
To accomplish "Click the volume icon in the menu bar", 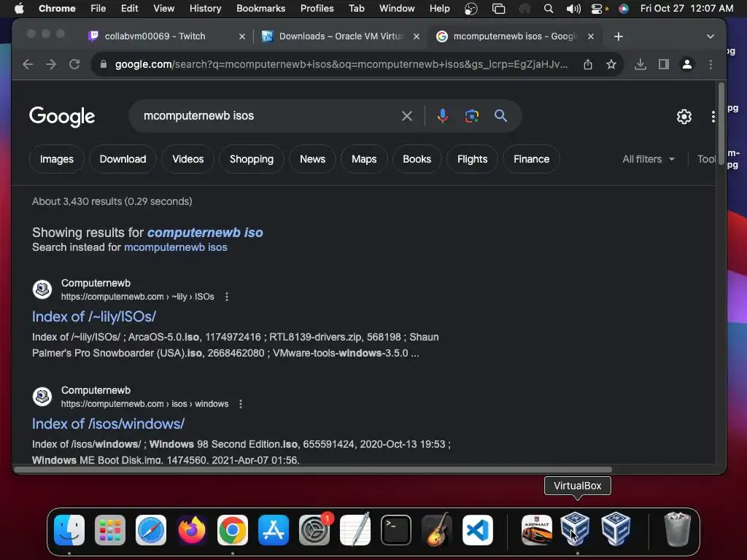I will (573, 9).
